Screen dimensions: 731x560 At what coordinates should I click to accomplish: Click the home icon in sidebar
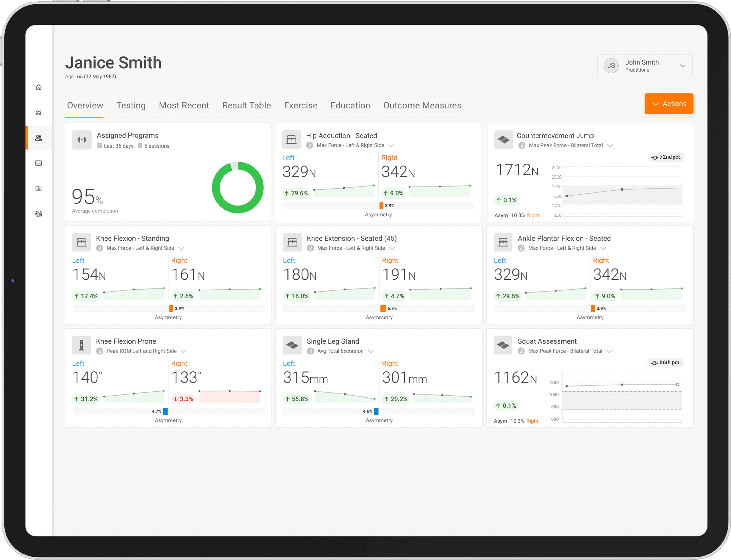(x=39, y=87)
